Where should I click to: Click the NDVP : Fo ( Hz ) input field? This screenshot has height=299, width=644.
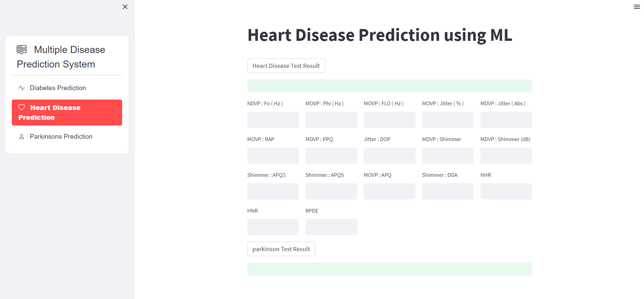[x=273, y=120]
